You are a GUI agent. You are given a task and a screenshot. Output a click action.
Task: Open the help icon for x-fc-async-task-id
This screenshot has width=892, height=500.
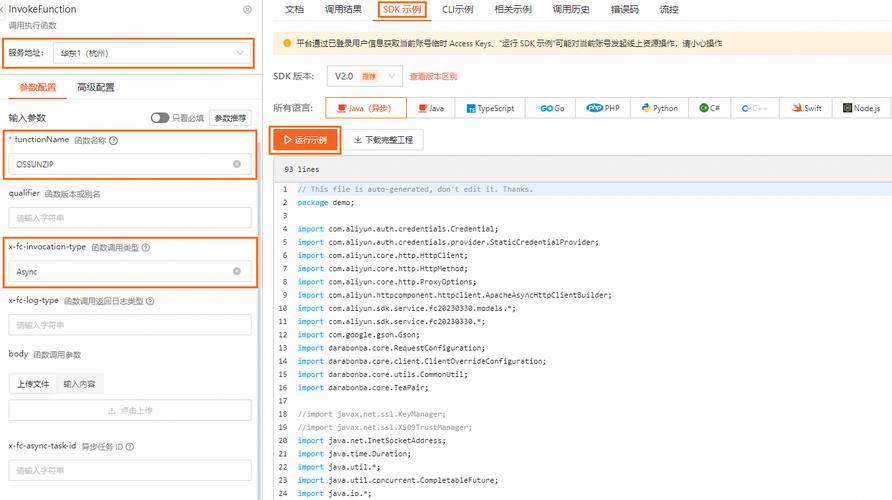pyautogui.click(x=130, y=447)
